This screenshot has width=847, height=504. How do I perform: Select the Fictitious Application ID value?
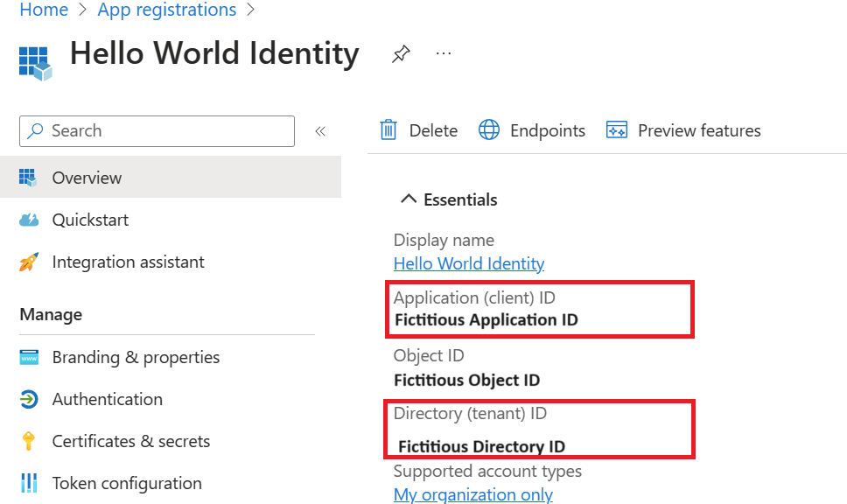486,319
